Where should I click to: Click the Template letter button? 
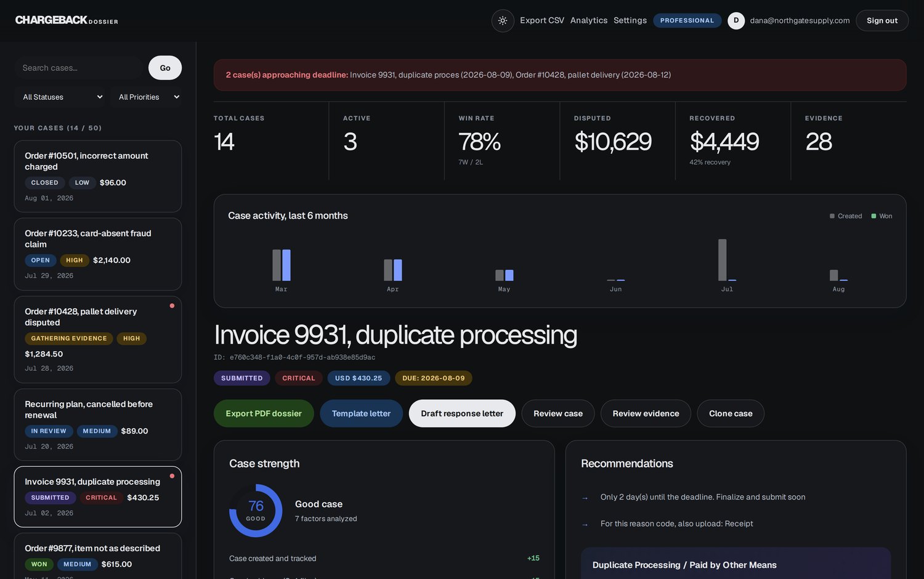[x=361, y=413]
